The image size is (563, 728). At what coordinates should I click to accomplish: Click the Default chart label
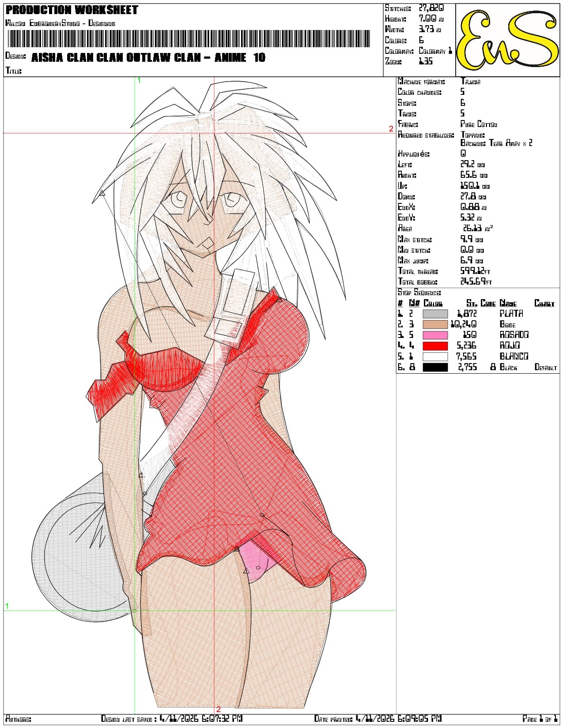[x=546, y=367]
